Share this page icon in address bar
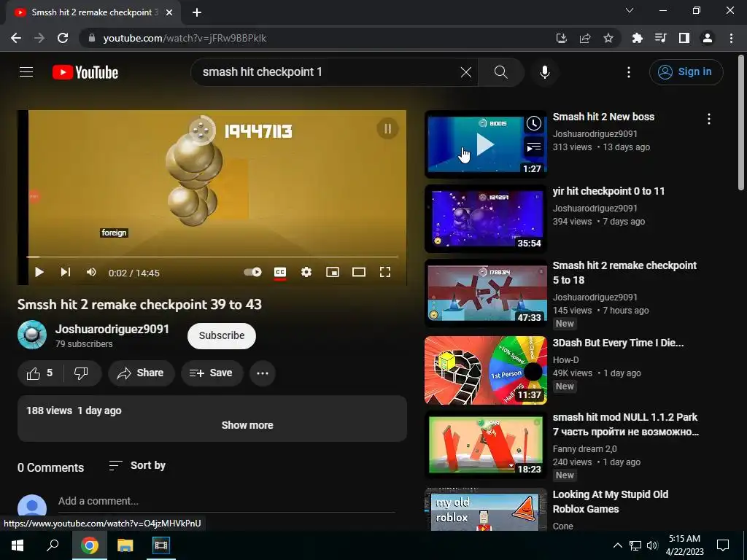 point(585,38)
